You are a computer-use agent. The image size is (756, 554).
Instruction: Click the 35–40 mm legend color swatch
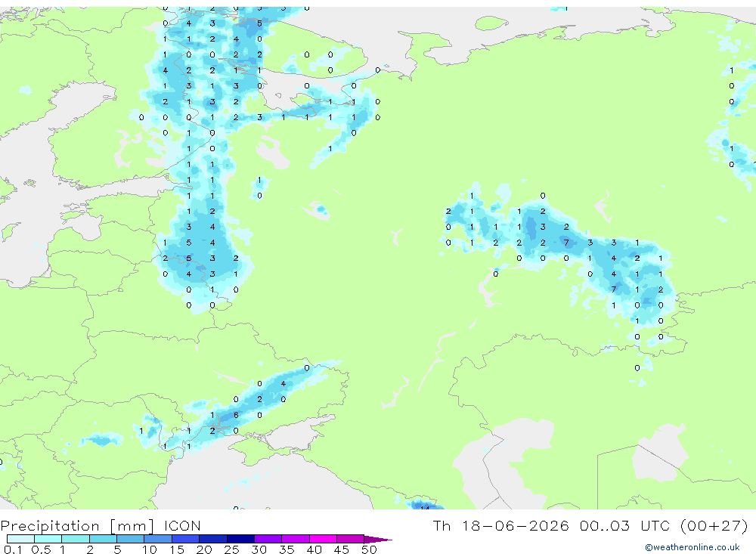[296, 539]
